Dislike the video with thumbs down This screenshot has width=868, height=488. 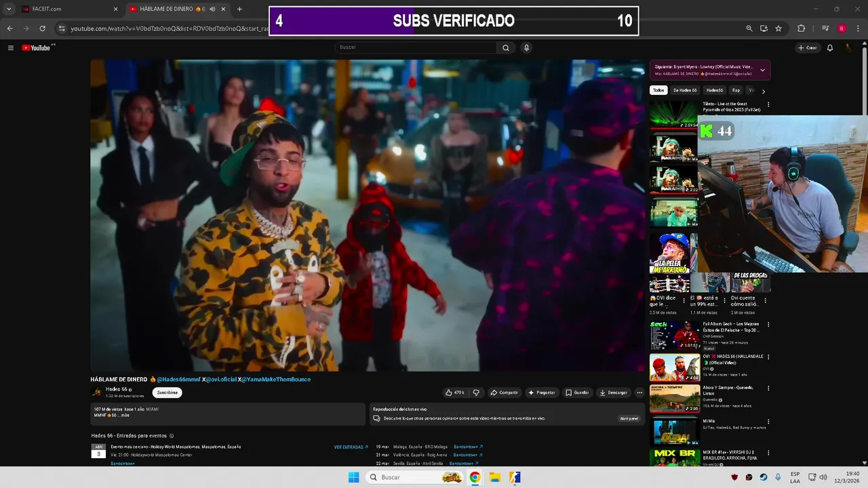click(x=476, y=392)
